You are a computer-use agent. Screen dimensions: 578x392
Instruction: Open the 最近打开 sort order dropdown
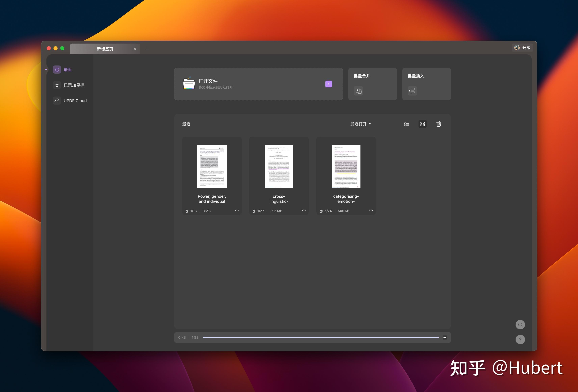pyautogui.click(x=360, y=124)
